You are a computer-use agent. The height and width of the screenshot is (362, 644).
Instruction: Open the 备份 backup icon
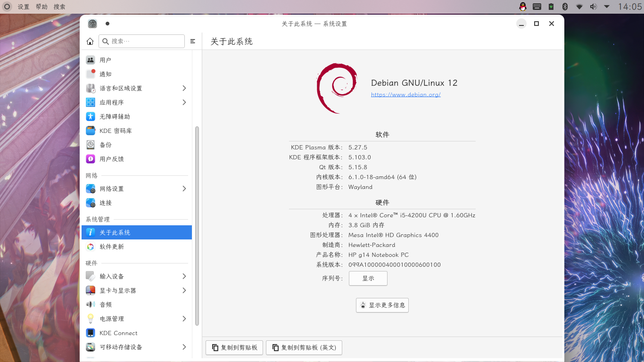91,145
